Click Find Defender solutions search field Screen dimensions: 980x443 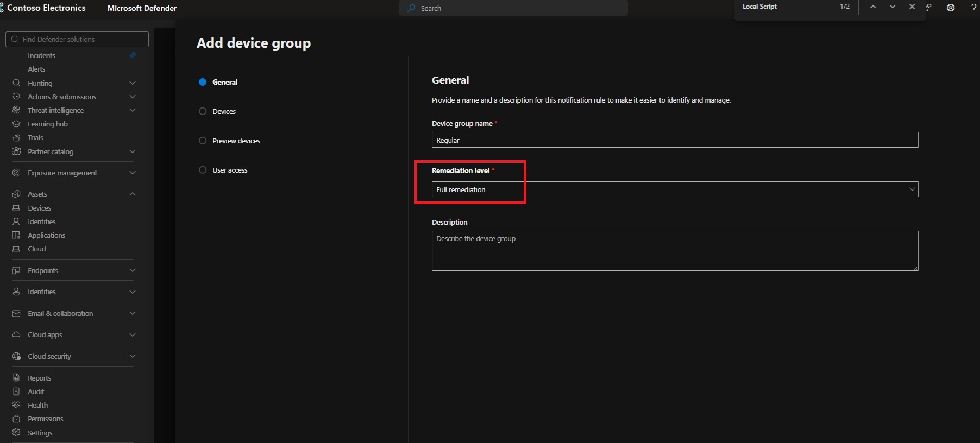click(x=77, y=39)
